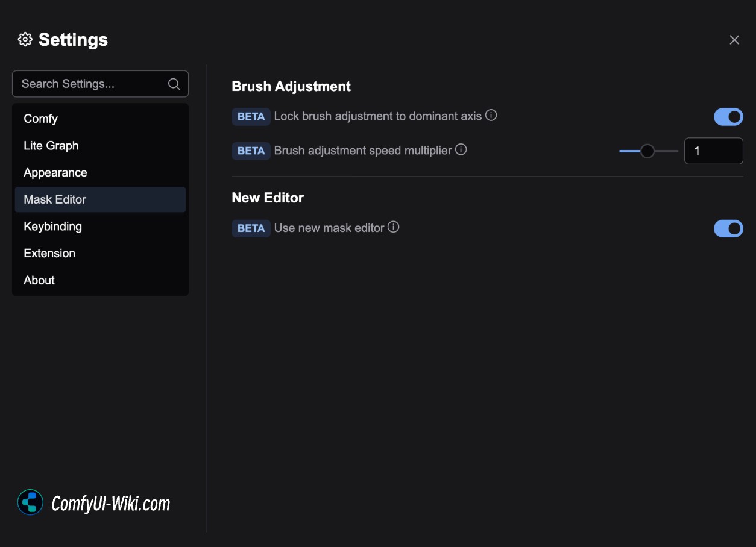
Task: Click the Brush adjustment speed multiplier label
Action: [x=363, y=151]
